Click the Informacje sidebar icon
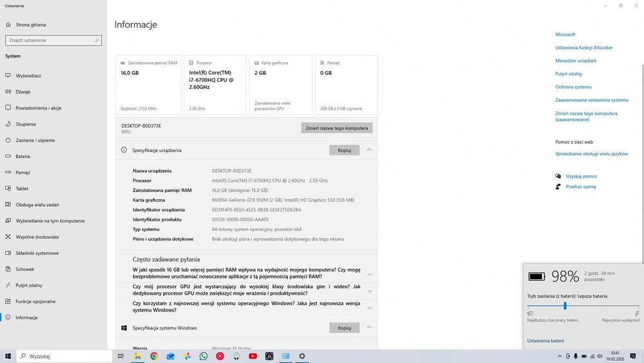Viewport: 644px width, 363px height. pos(8,317)
